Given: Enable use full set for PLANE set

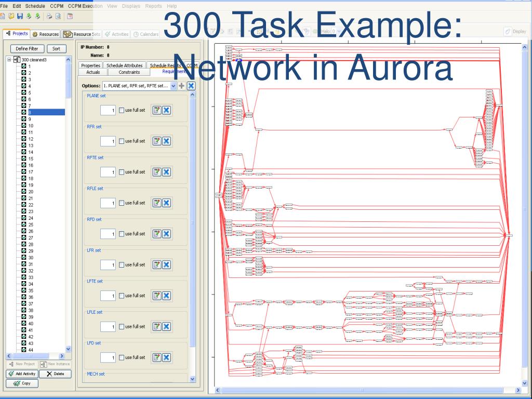Looking at the screenshot, I should coord(122,110).
